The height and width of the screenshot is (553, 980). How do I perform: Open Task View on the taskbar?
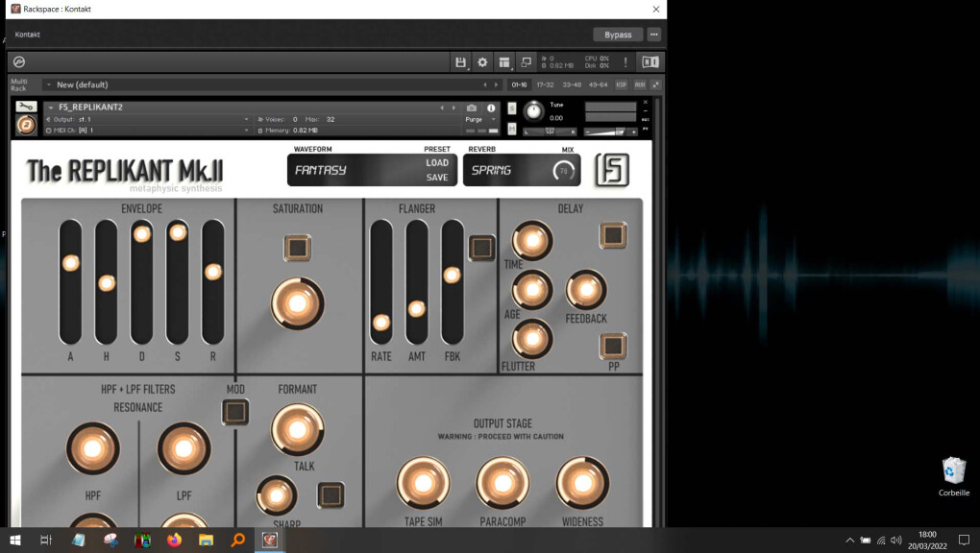coord(46,540)
